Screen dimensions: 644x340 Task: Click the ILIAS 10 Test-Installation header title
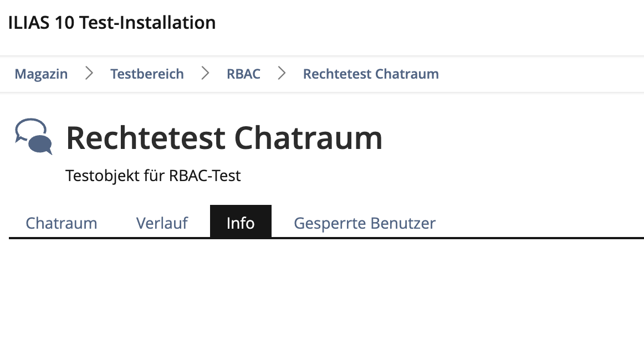click(112, 23)
